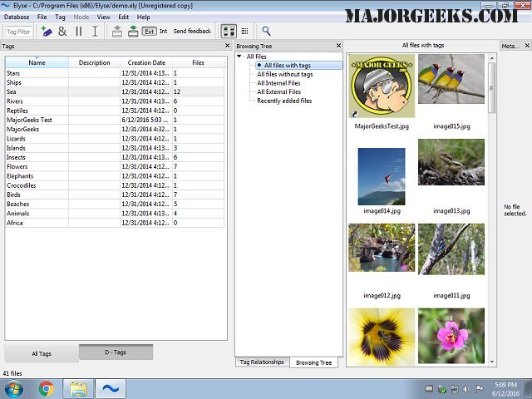The height and width of the screenshot is (399, 532).
Task: Select the Sea tag row
Action: (115, 91)
